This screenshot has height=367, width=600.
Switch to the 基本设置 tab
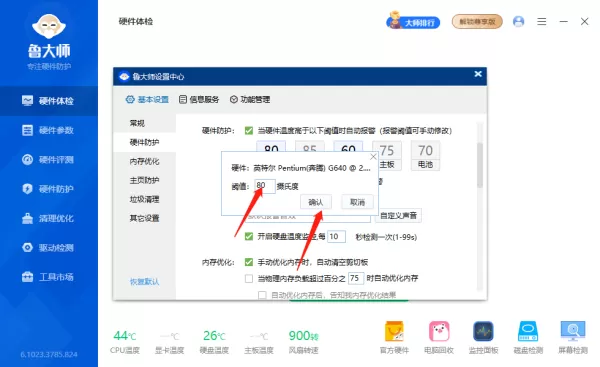(x=147, y=99)
